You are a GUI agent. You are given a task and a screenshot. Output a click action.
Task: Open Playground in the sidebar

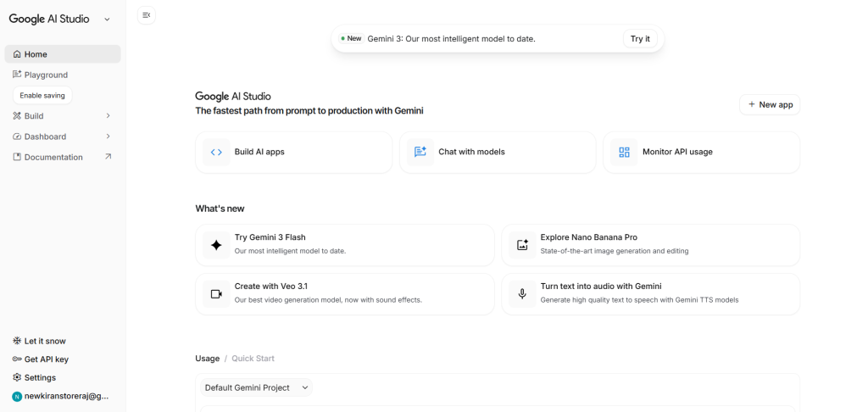[46, 75]
